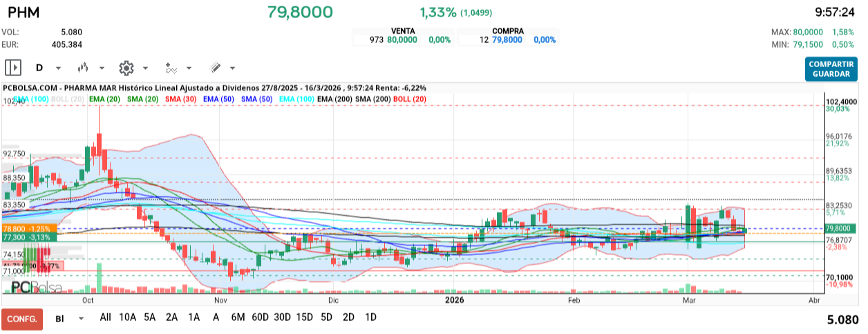
Task: Open dropdown arrow beside gear icon
Action: point(145,68)
